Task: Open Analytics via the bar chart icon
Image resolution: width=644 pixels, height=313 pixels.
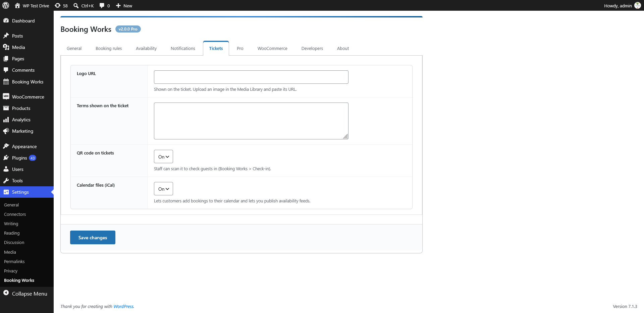Action: click(x=6, y=119)
